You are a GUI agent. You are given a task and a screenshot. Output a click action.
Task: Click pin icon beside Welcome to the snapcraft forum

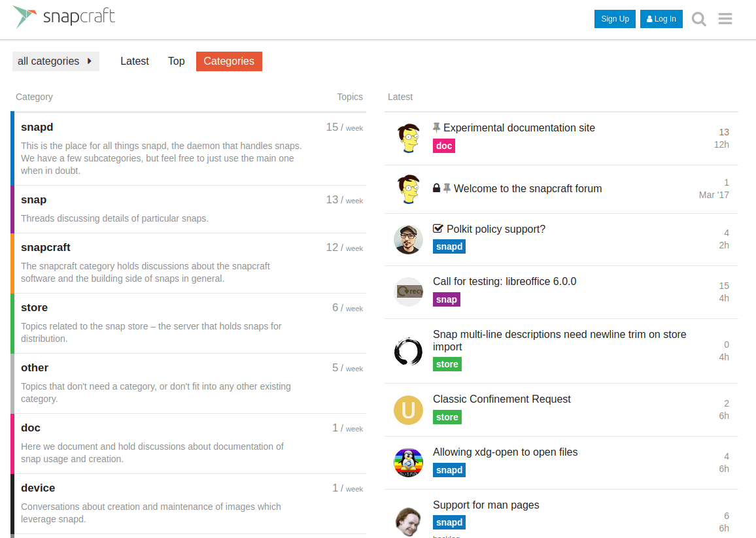tap(447, 188)
